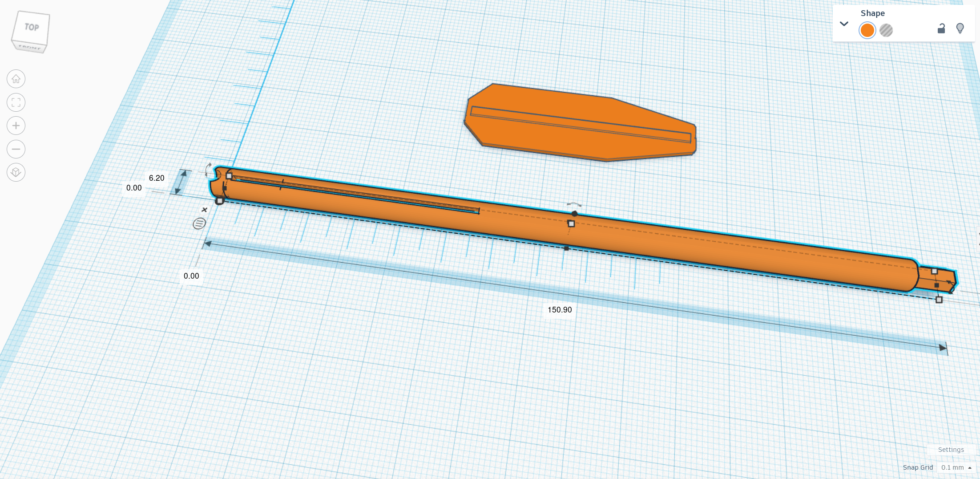Click the white corner handle at rod's bottom-left
The height and width of the screenshot is (479, 980).
(220, 201)
